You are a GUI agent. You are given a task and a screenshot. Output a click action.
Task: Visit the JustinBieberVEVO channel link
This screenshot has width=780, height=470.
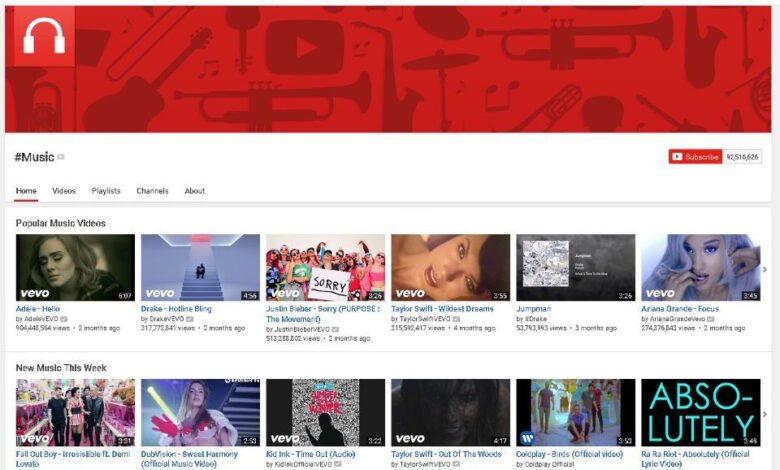pyautogui.click(x=301, y=329)
